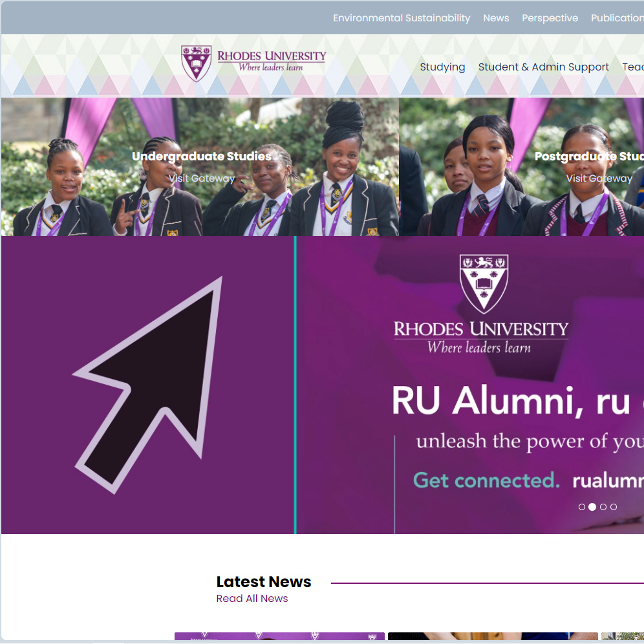Click the Rhodes University crest logo in header
The width and height of the screenshot is (644, 644).
click(x=197, y=63)
